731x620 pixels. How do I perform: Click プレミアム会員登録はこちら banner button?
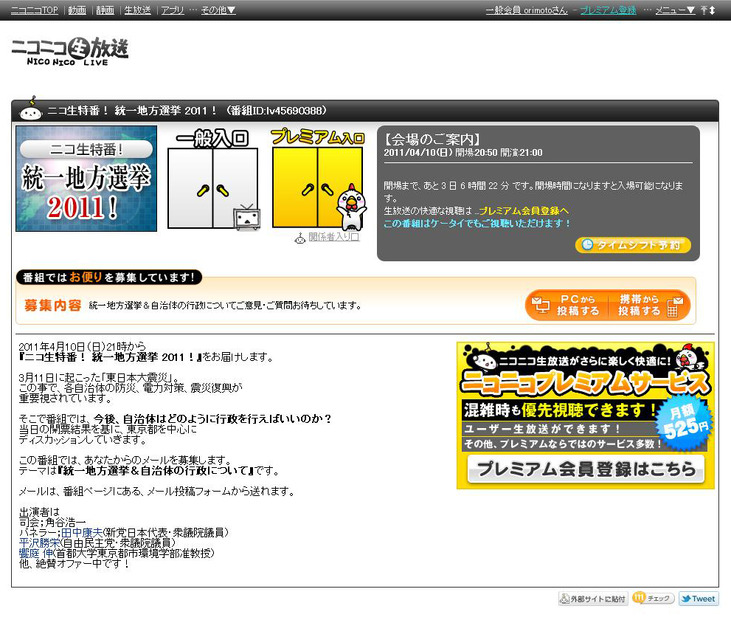tap(586, 469)
